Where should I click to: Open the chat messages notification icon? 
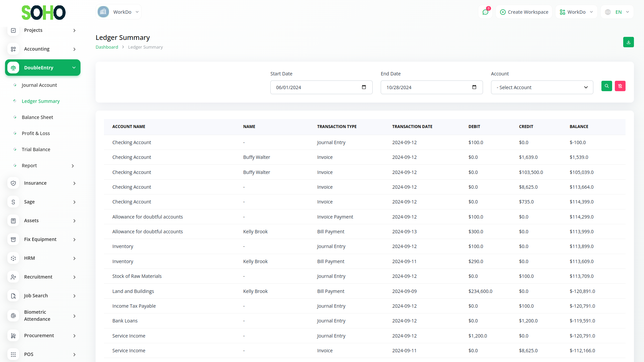(485, 12)
